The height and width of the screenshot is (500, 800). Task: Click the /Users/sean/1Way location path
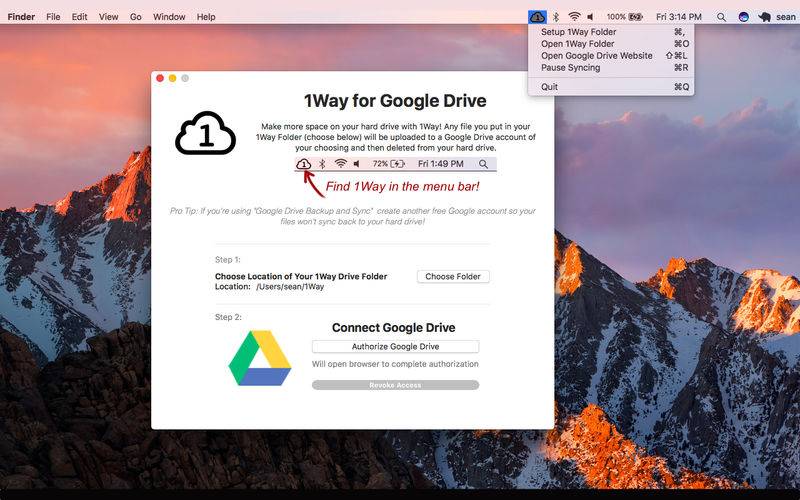click(290, 287)
